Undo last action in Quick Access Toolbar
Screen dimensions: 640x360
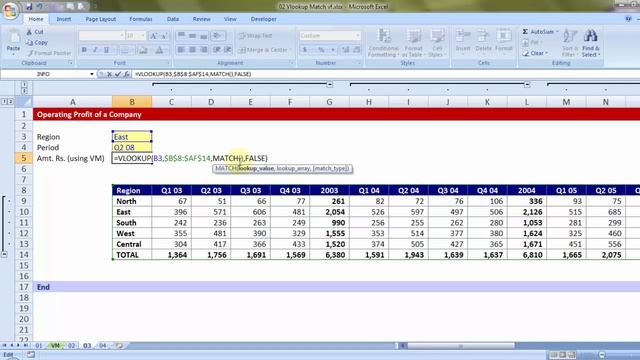(40, 7)
